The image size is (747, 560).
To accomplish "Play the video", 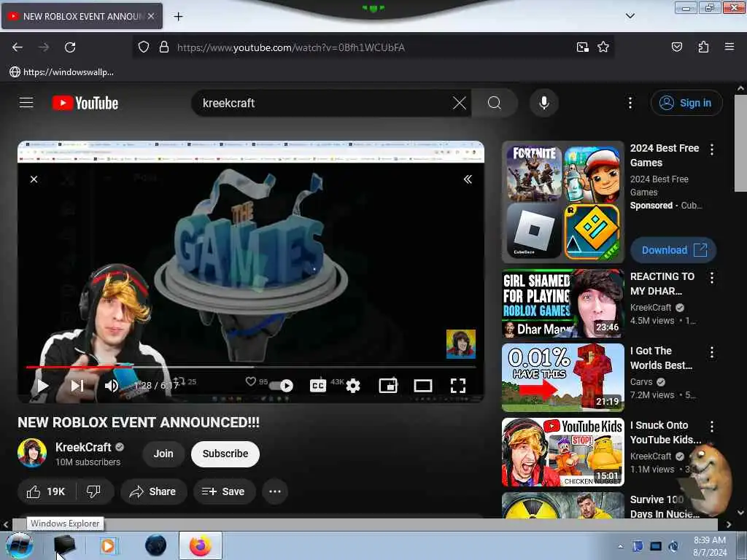I will (42, 386).
